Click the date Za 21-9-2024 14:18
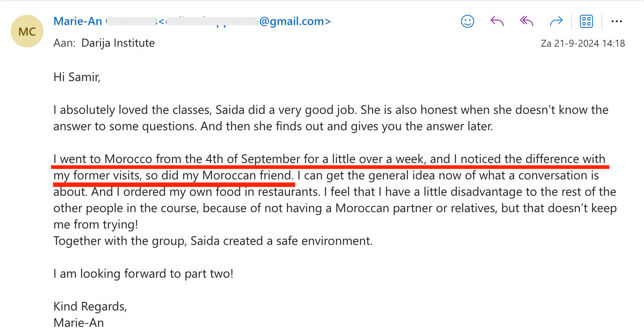Image resolution: width=644 pixels, height=335 pixels. coord(583,43)
